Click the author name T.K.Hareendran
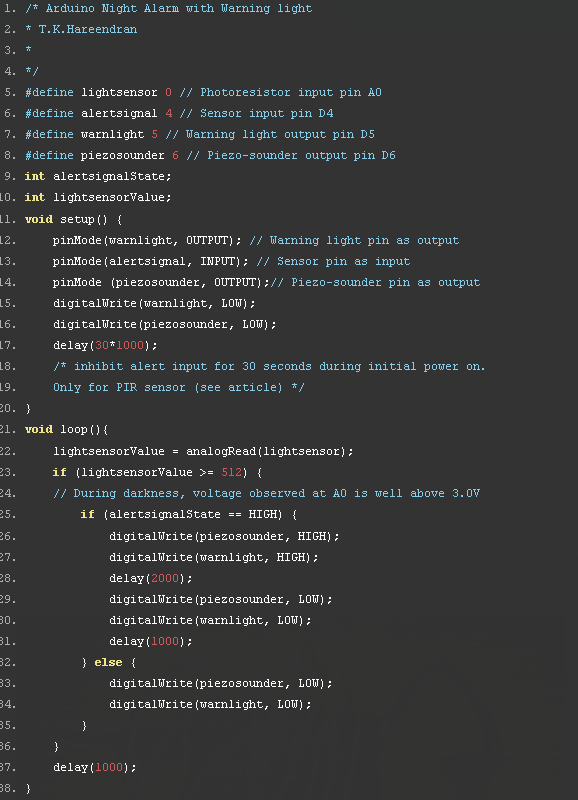Viewport: 578px width, 800px height. coord(88,29)
